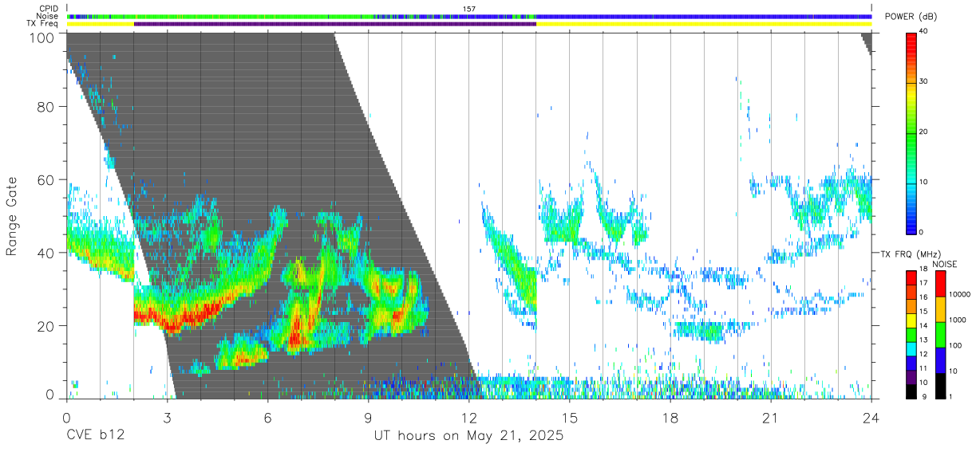The width and height of the screenshot is (980, 452).
Task: Click the NOISE legend title
Action: click(945, 263)
